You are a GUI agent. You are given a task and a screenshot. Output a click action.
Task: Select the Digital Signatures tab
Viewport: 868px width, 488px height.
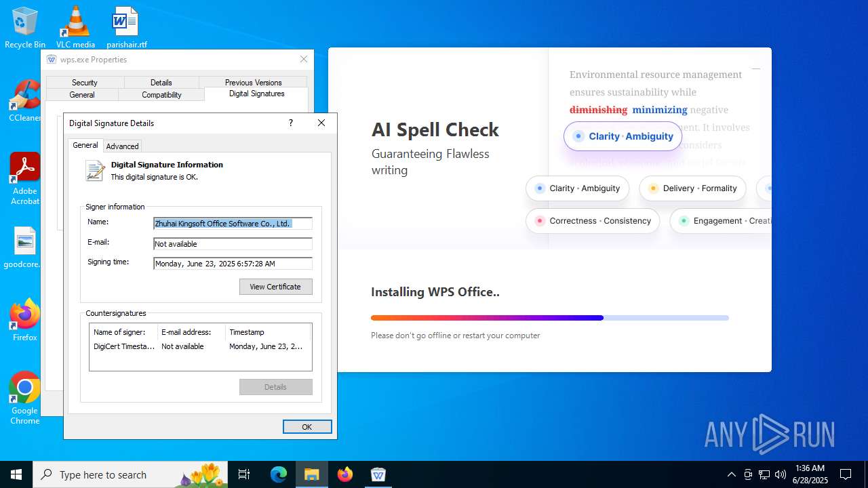pos(256,94)
